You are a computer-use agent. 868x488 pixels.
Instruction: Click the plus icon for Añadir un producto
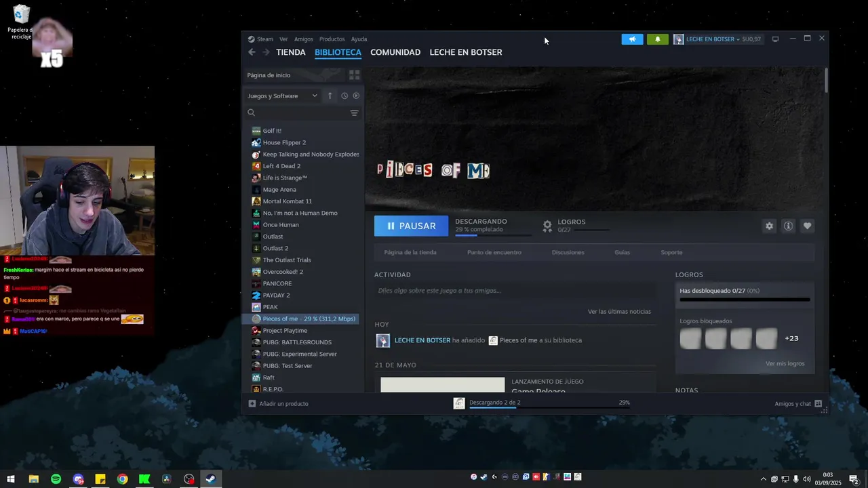point(252,404)
